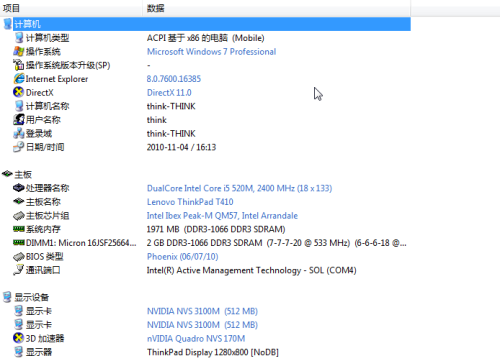Select the 1971 MB system memory value
The image size is (500, 361).
tap(216, 229)
